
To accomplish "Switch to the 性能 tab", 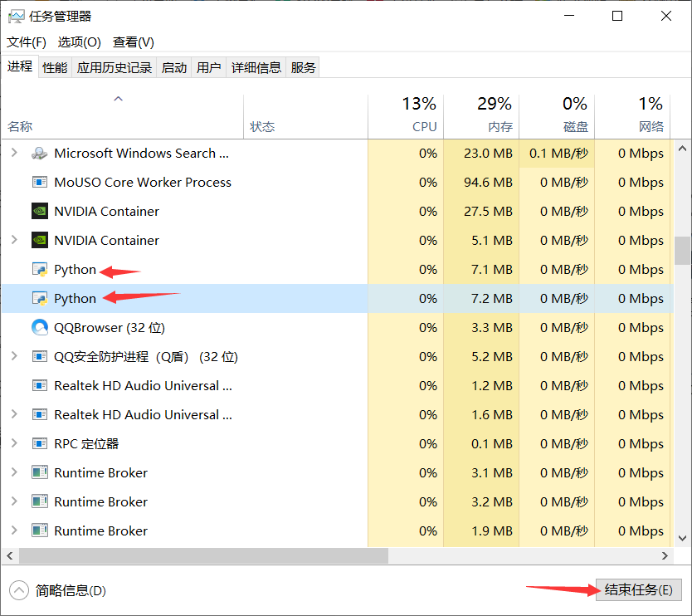I will (55, 67).
